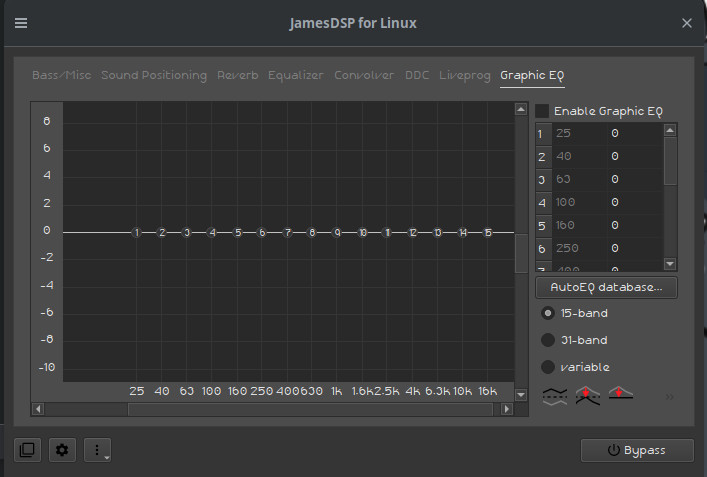This screenshot has height=477, width=707.
Task: Click the graph's horizontal scrollbar left arrow
Action: [38, 409]
